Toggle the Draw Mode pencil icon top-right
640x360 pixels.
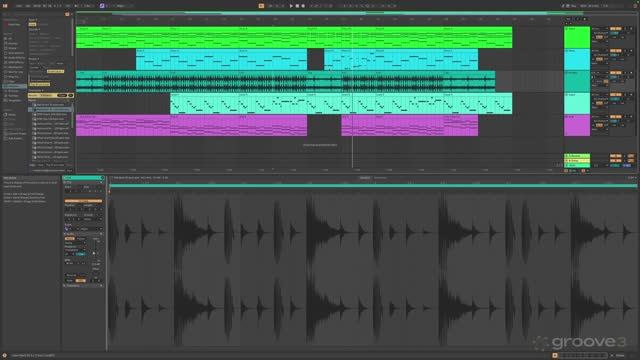[563, 6]
